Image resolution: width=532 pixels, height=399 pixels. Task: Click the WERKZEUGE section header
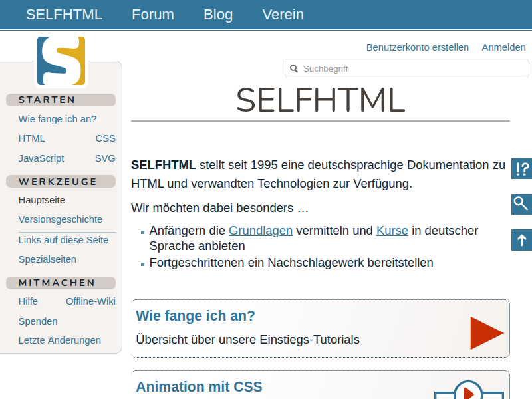(61, 182)
